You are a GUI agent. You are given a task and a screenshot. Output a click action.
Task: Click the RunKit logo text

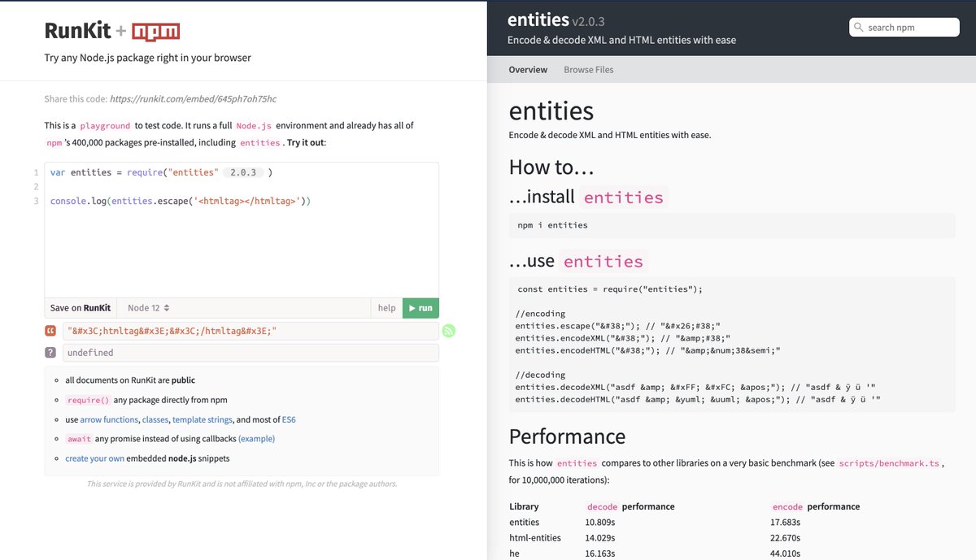(77, 31)
